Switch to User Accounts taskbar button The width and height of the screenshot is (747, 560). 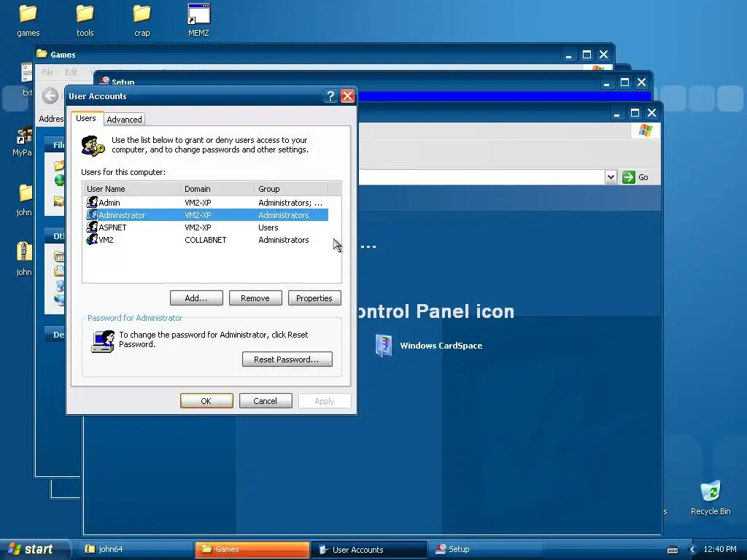[x=368, y=550]
